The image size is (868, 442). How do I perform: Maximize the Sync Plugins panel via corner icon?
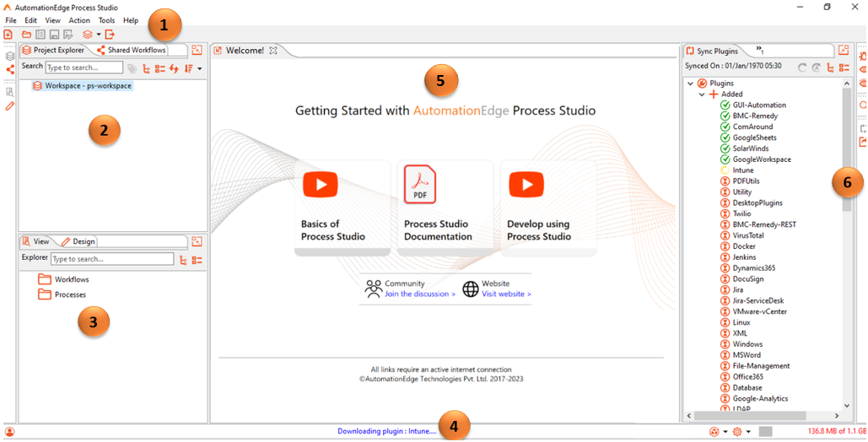tap(844, 51)
